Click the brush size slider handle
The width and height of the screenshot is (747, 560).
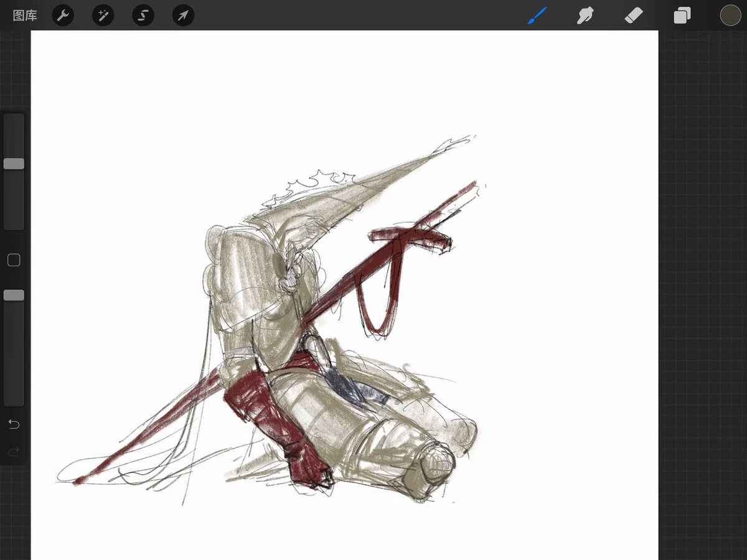14,164
